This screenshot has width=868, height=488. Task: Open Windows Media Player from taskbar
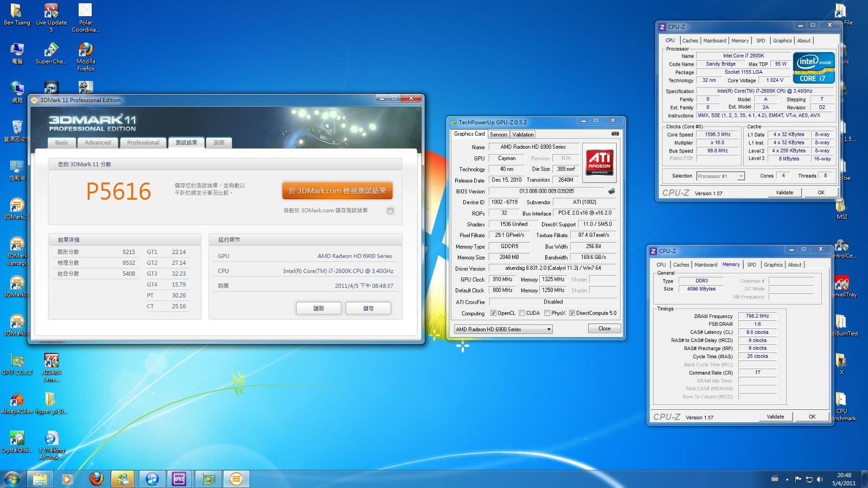pyautogui.click(x=67, y=479)
